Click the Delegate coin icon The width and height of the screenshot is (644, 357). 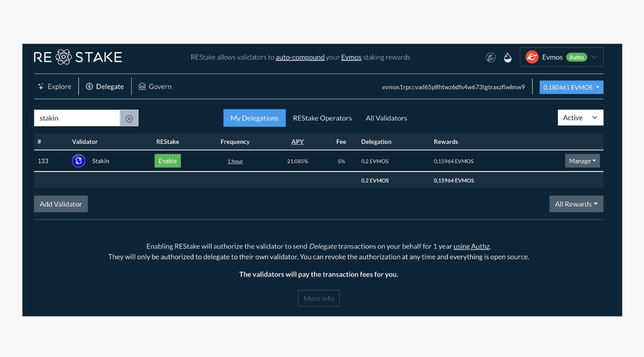[x=90, y=86]
